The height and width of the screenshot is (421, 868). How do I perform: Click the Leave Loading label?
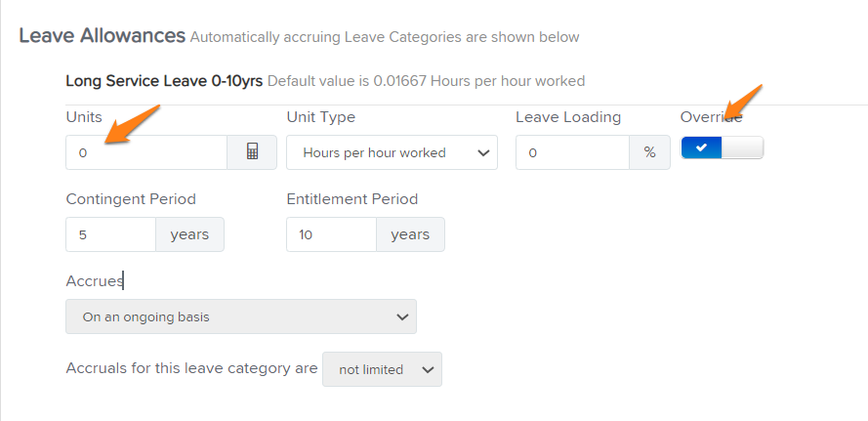pyautogui.click(x=568, y=117)
